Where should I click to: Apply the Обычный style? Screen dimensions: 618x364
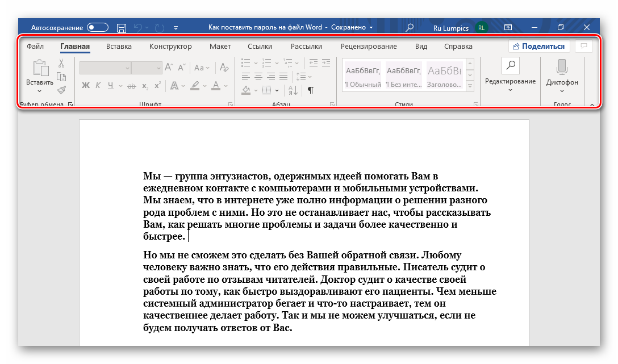click(362, 76)
